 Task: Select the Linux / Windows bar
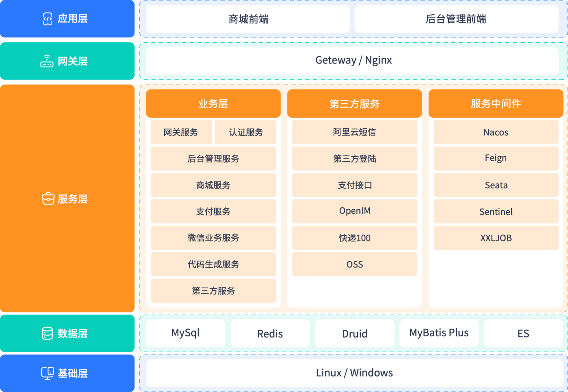[x=354, y=373]
